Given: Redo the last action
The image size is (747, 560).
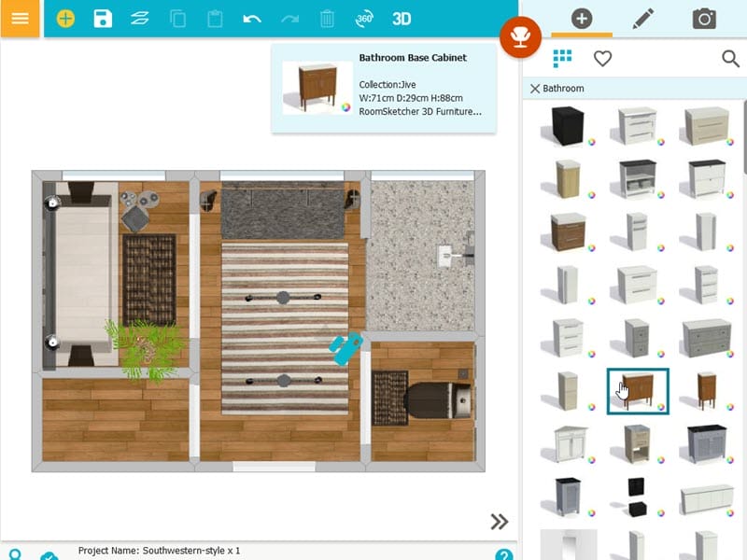Looking at the screenshot, I should coord(289,18).
